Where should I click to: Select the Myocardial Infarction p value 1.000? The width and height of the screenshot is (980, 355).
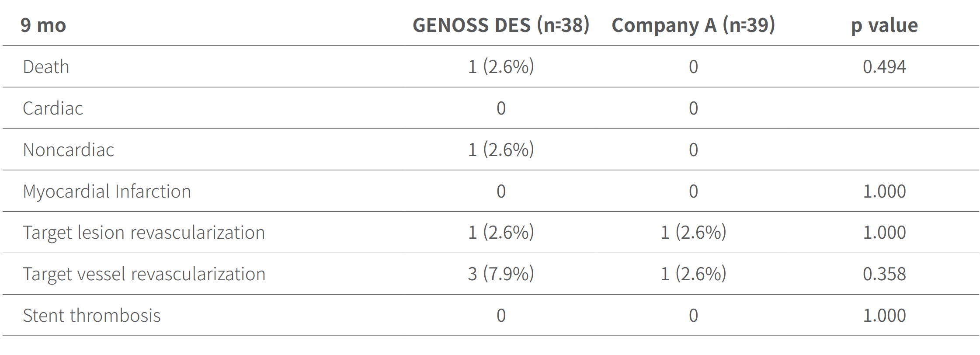(884, 191)
